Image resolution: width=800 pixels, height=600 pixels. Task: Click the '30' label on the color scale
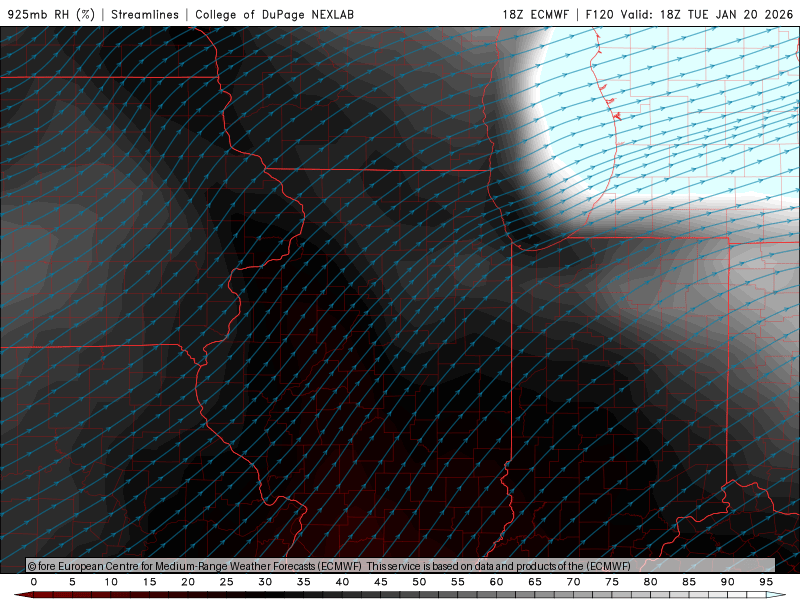(265, 582)
